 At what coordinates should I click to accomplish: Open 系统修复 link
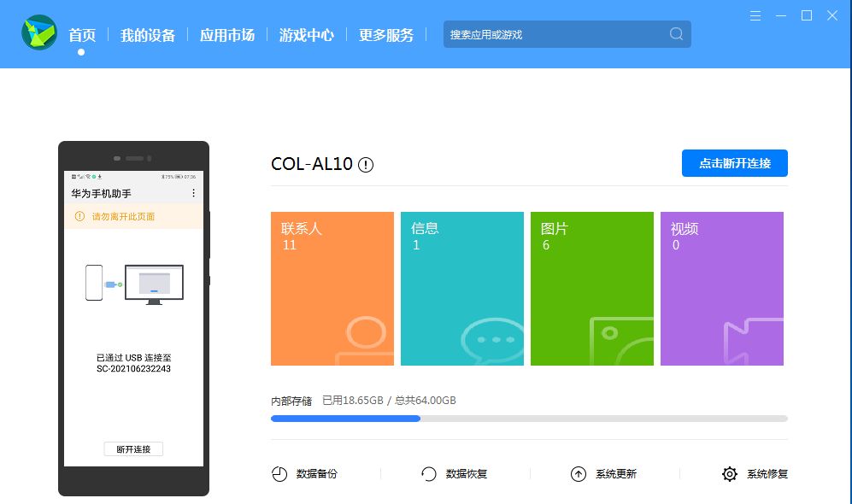tap(767, 474)
